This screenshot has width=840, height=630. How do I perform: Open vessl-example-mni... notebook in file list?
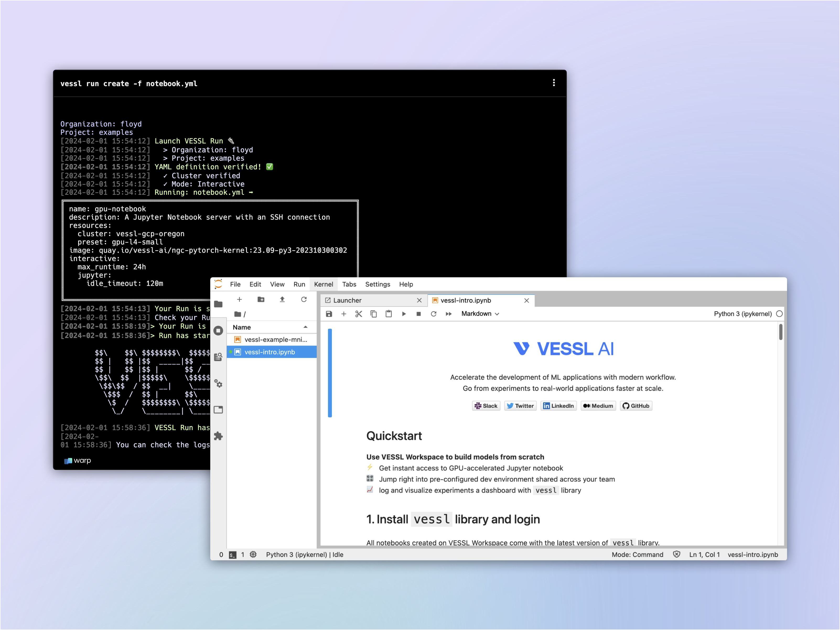(x=275, y=340)
